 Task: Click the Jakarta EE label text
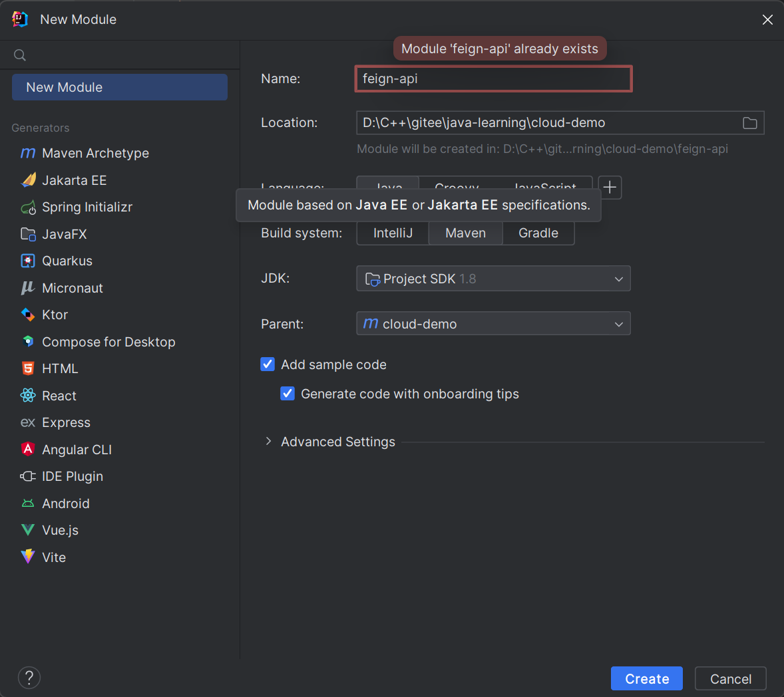tap(74, 180)
